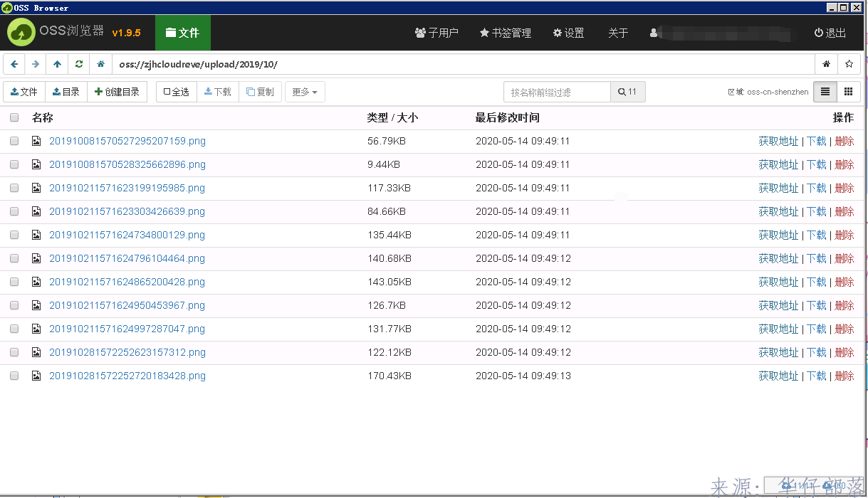
Task: Click 全选 button
Action: [177, 92]
